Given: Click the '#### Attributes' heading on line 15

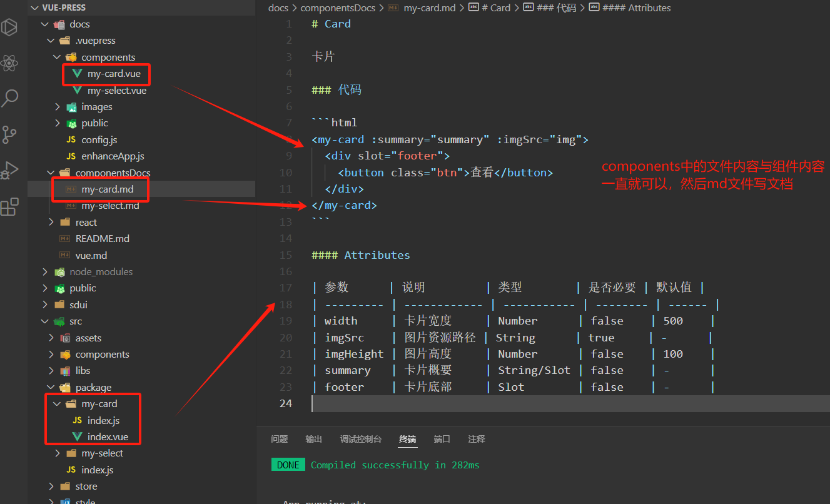Looking at the screenshot, I should (x=361, y=255).
